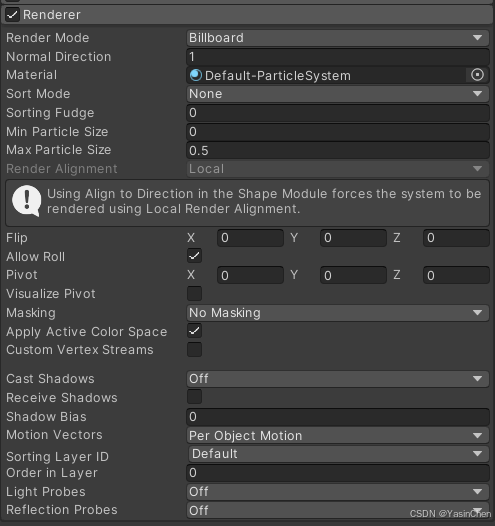This screenshot has width=495, height=526.
Task: Open the Reflection Probes dropdown
Action: 338,510
